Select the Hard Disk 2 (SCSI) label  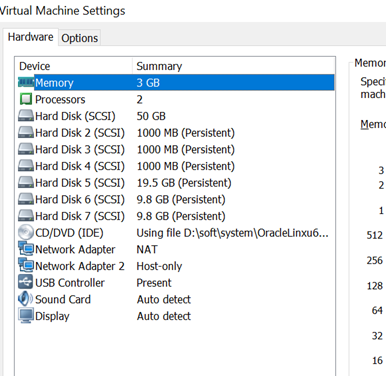pyautogui.click(x=80, y=133)
